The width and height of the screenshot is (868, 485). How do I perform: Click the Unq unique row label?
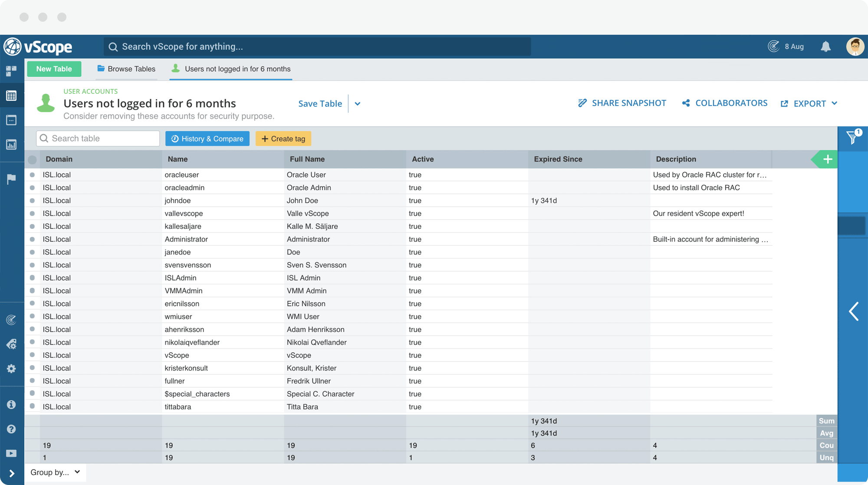(x=826, y=457)
